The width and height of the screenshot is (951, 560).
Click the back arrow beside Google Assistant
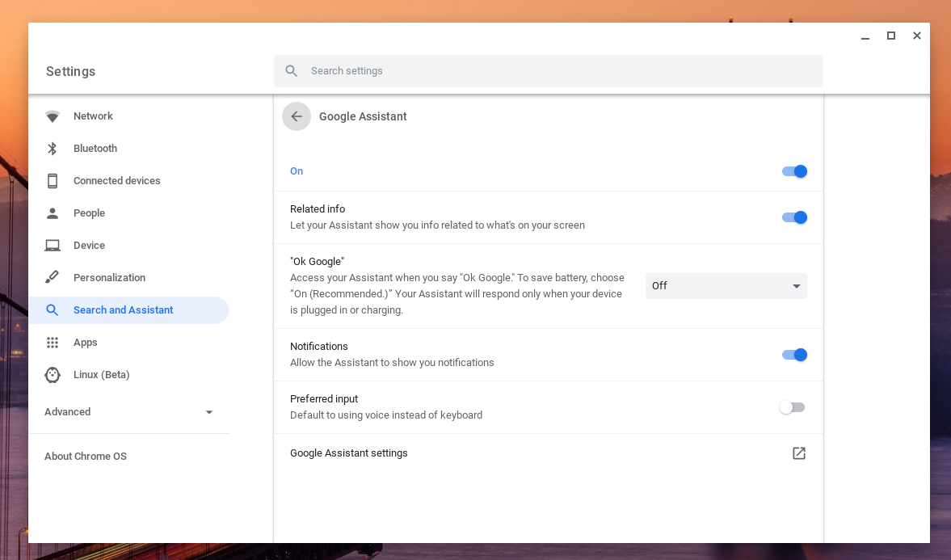pyautogui.click(x=297, y=116)
